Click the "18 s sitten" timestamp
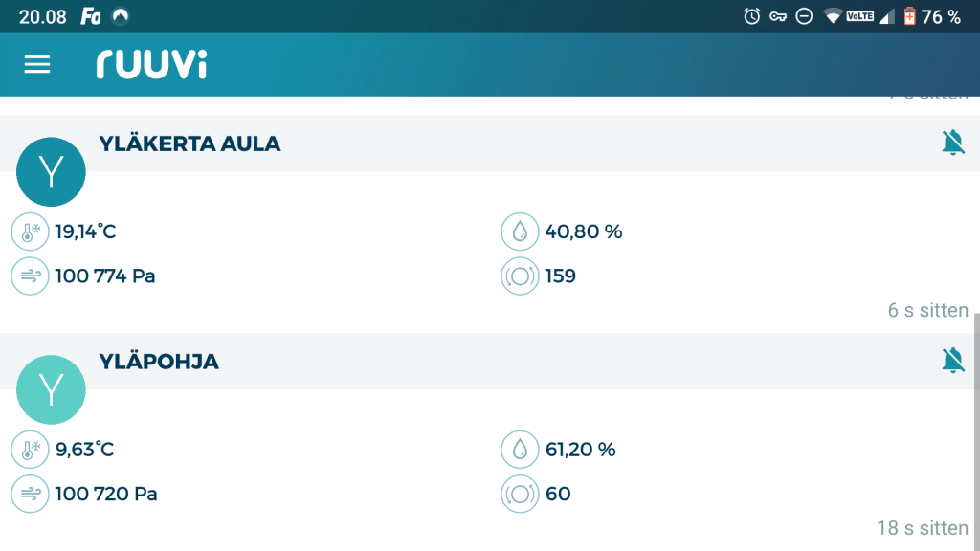Screen dimensions: 980x551 pyautogui.click(x=923, y=528)
